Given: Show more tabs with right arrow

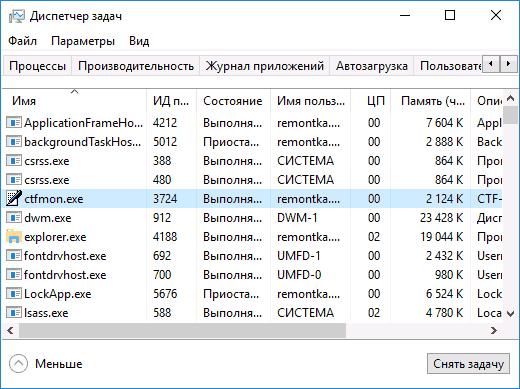Looking at the screenshot, I should (x=508, y=63).
